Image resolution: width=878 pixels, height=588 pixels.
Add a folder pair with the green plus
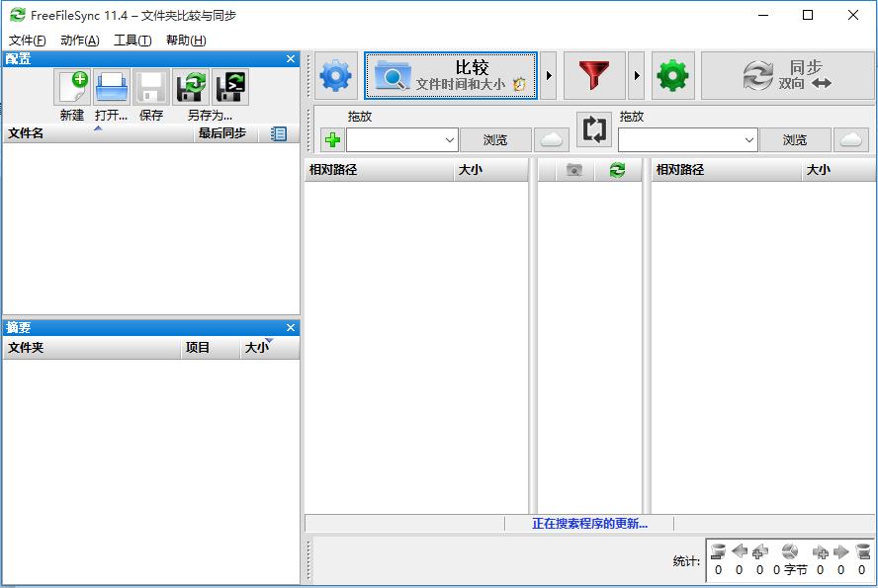[332, 140]
